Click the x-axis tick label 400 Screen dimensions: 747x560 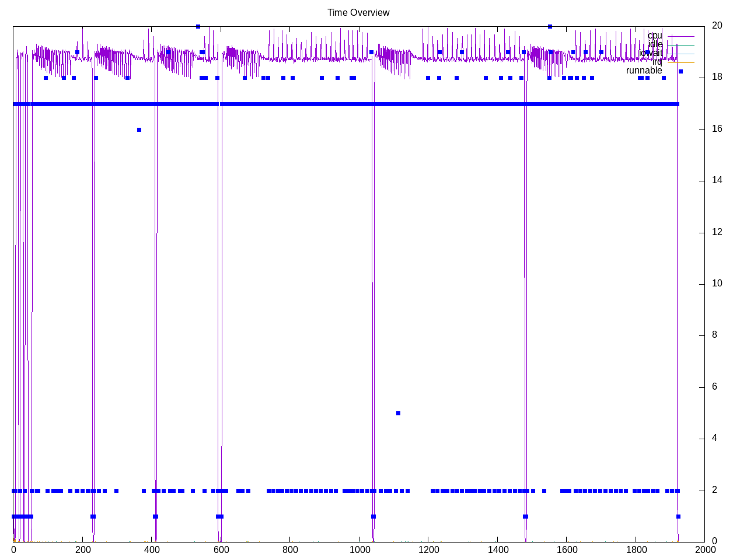152,549
